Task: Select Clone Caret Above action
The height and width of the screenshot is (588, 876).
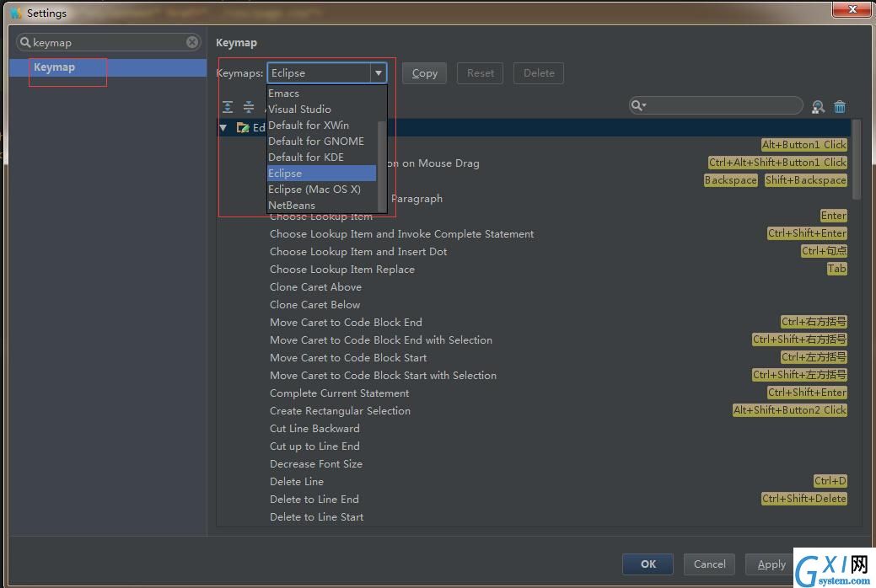Action: tap(315, 287)
